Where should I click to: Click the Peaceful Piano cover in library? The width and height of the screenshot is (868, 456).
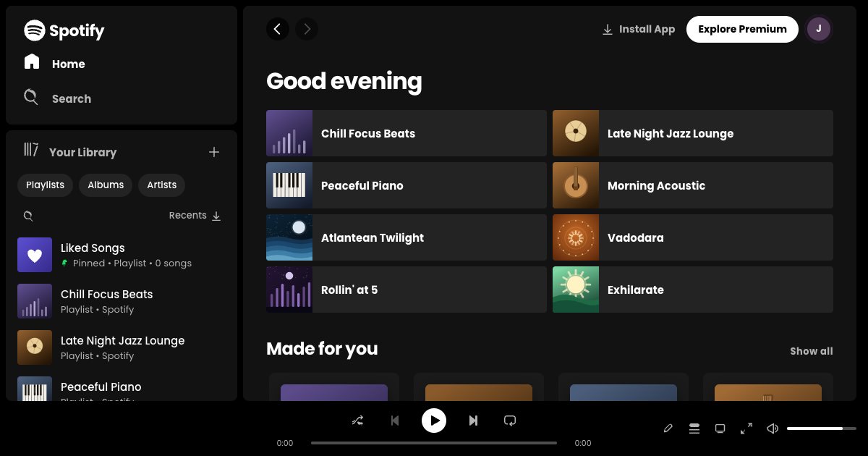(35, 389)
